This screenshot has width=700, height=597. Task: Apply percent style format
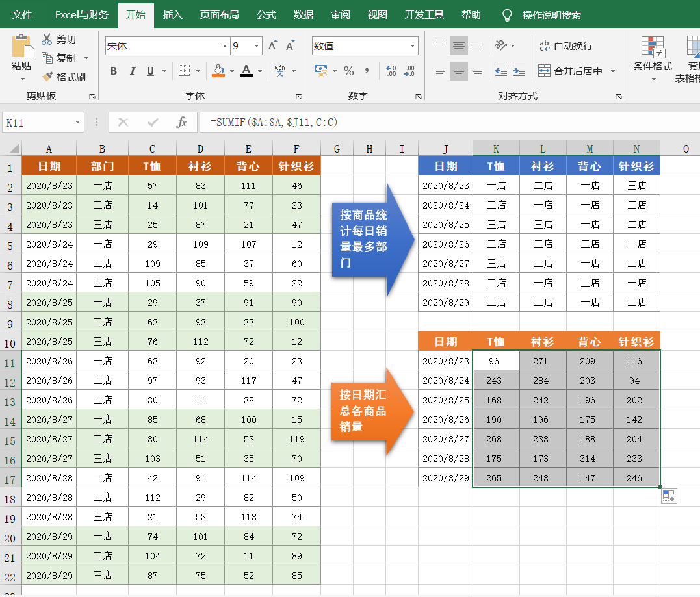(x=348, y=71)
